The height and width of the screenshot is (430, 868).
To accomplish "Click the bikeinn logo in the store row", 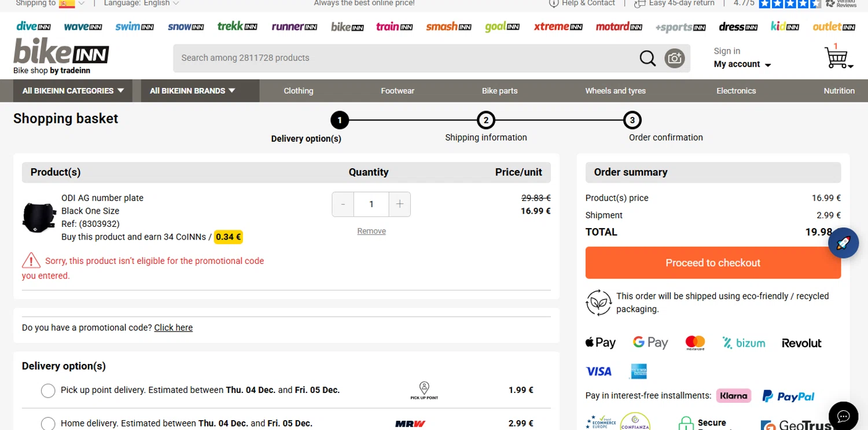I will 347,27.
